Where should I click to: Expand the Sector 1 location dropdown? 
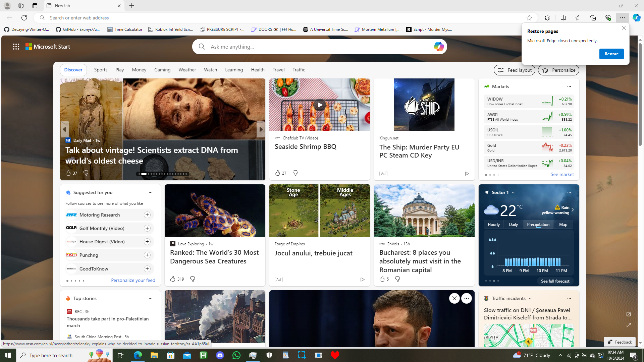click(513, 192)
